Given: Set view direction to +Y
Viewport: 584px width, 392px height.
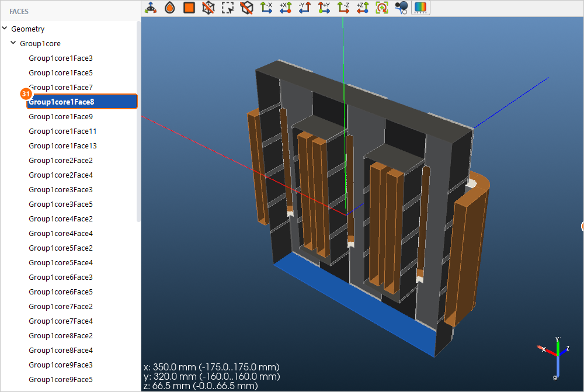Looking at the screenshot, I should click(x=324, y=8).
